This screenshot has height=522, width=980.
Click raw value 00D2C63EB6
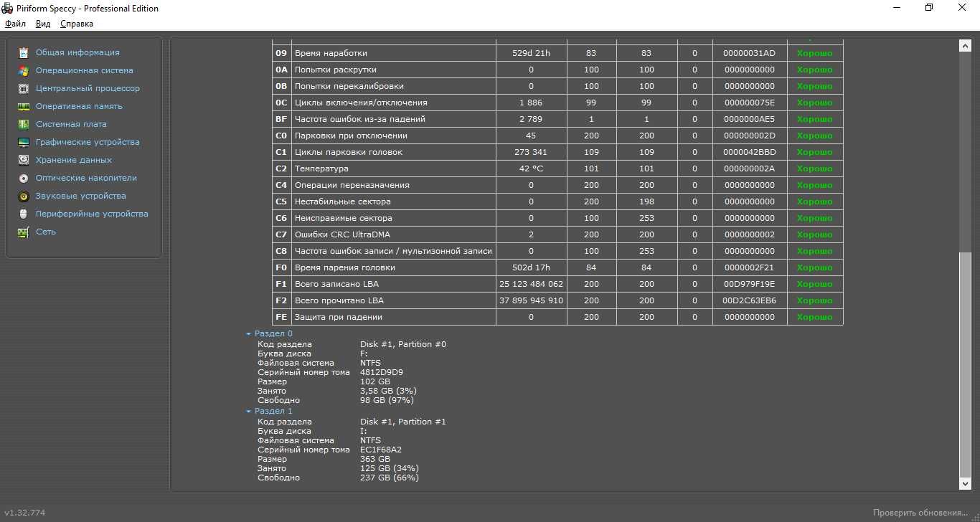tap(750, 300)
